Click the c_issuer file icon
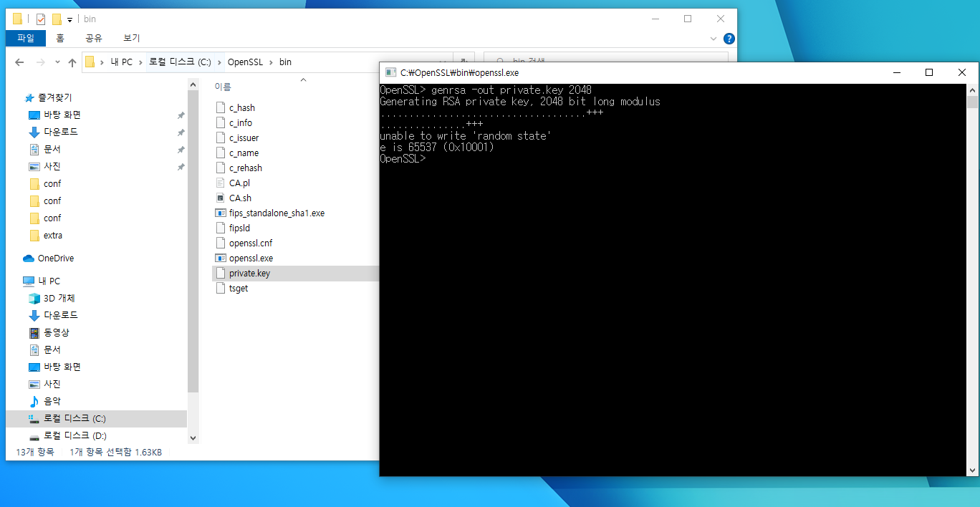This screenshot has width=980, height=507. [x=221, y=137]
